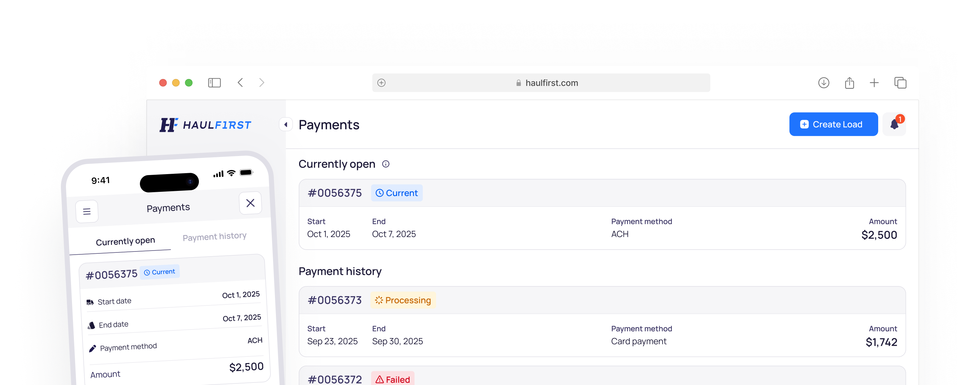Click the Safari sidebar toggle icon

click(214, 82)
